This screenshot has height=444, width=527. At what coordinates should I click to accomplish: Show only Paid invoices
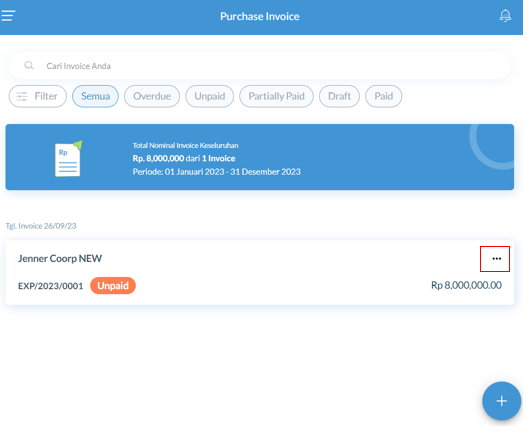tap(383, 96)
